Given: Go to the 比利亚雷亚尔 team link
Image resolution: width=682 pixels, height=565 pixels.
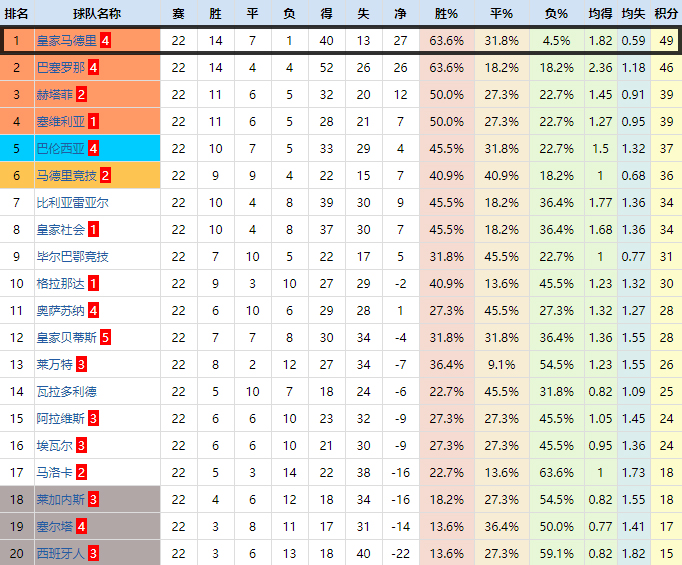Looking at the screenshot, I should [x=73, y=202].
